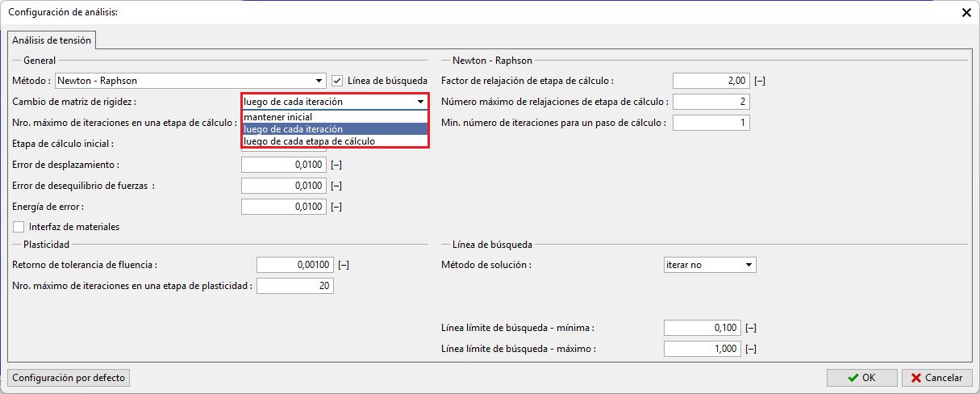This screenshot has height=394, width=980.
Task: Enable the Línea de búsqueda checkbox
Action: (338, 81)
